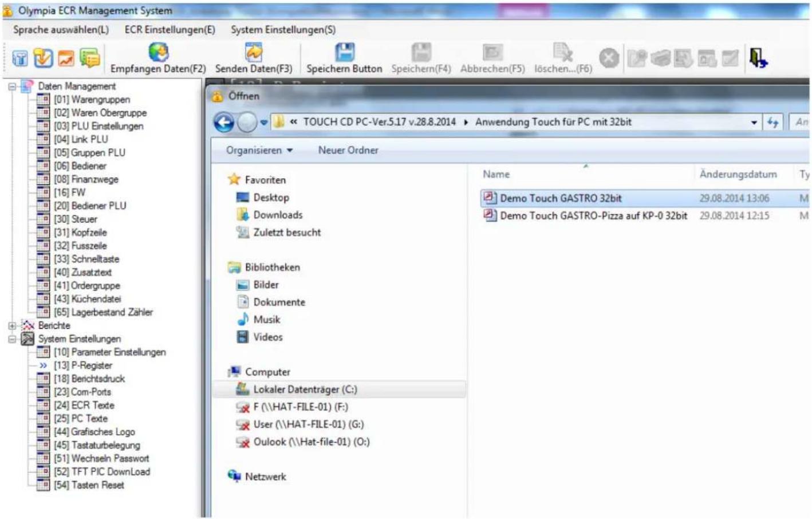Select [02] Waren Obergruppe entry
The height and width of the screenshot is (519, 812).
(100, 113)
